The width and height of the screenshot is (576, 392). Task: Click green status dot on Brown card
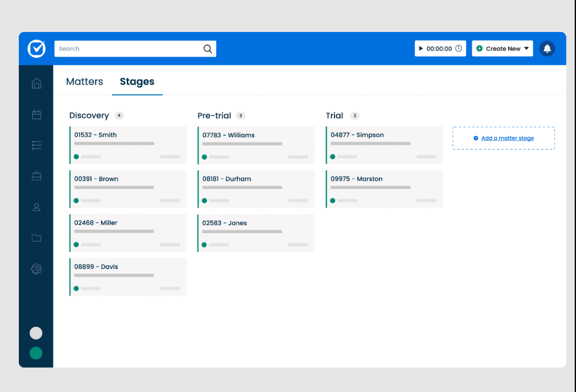coord(76,201)
